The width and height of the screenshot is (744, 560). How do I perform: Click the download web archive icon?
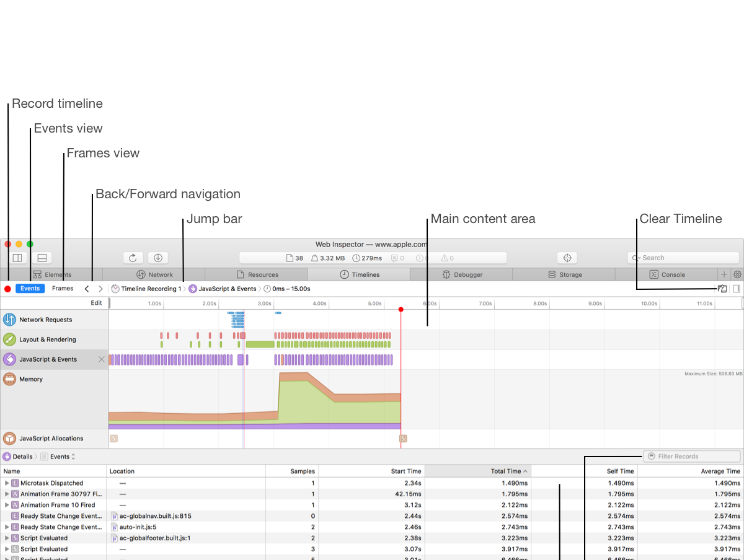coord(158,258)
